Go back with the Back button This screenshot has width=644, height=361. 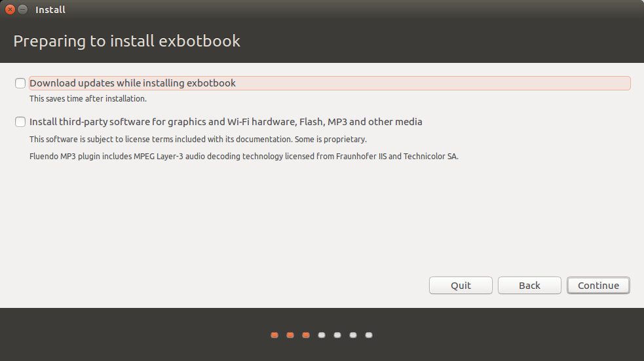(x=529, y=286)
